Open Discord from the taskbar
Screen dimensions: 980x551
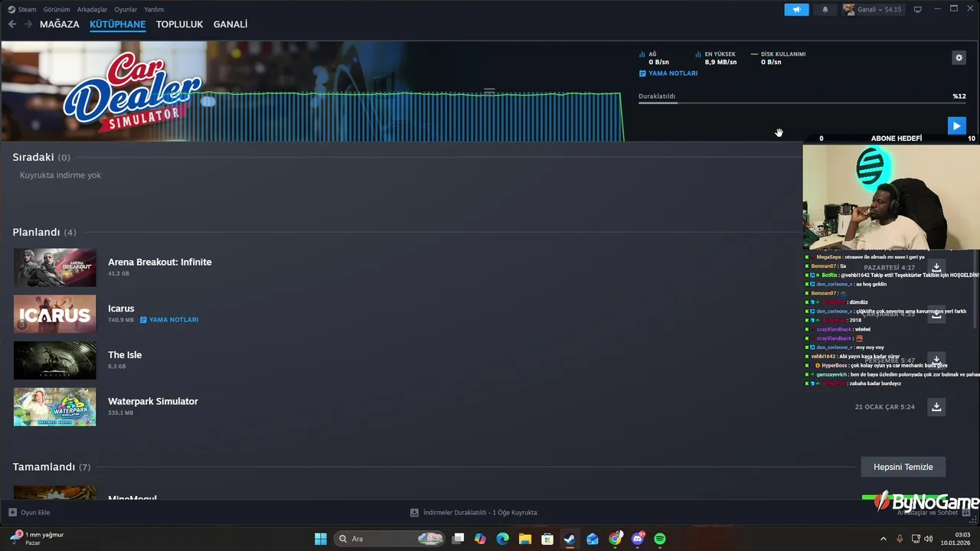click(x=638, y=539)
